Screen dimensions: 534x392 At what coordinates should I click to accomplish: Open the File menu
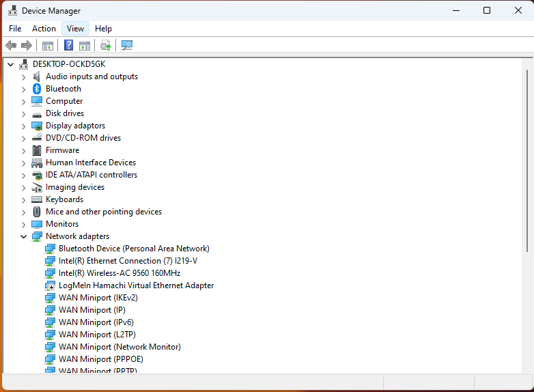click(x=15, y=29)
